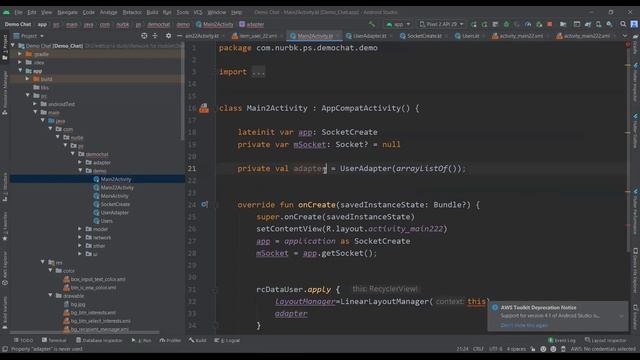The height and width of the screenshot is (360, 640).
Task: Show hidden editor tabs dropdown arrow
Action: 624,36
